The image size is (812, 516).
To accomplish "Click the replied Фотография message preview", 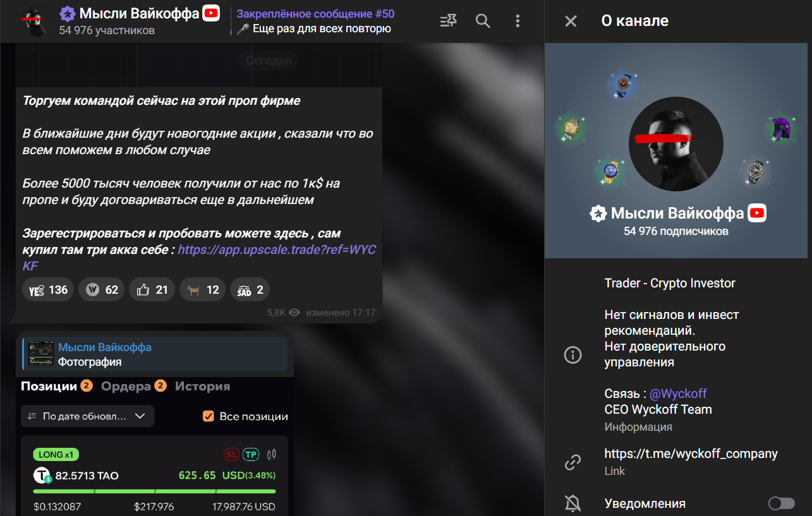I will tap(155, 354).
